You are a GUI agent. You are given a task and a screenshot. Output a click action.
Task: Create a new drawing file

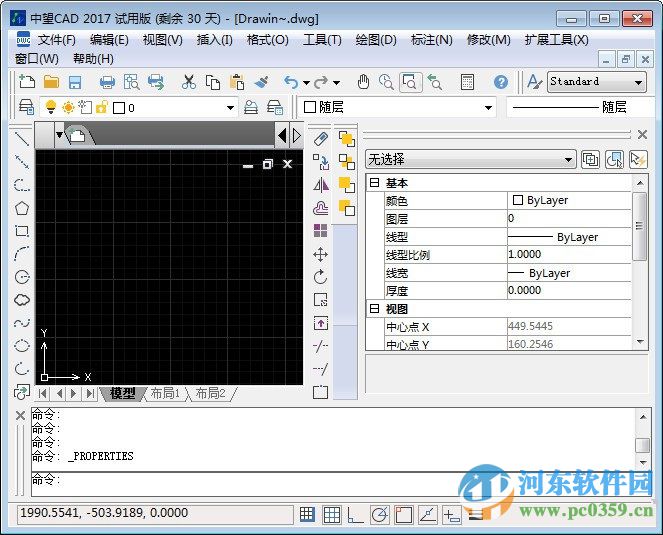(27, 82)
